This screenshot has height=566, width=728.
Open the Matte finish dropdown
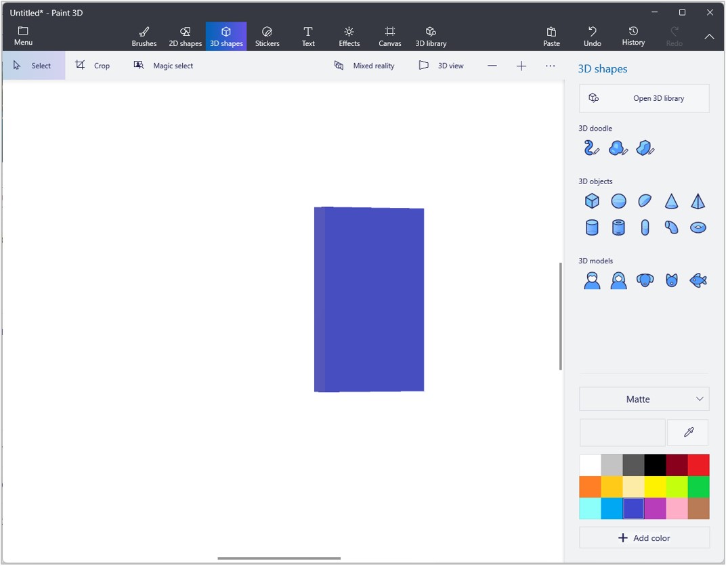point(643,399)
